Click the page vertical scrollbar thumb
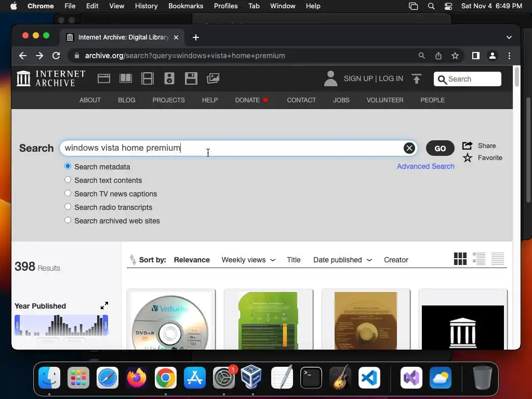 tap(516, 77)
